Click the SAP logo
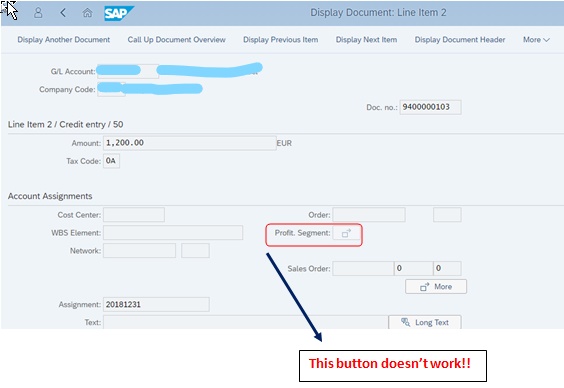 (x=118, y=13)
